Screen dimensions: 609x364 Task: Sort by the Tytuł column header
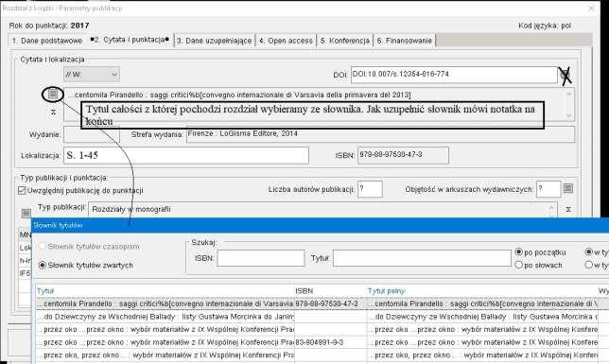click(45, 291)
